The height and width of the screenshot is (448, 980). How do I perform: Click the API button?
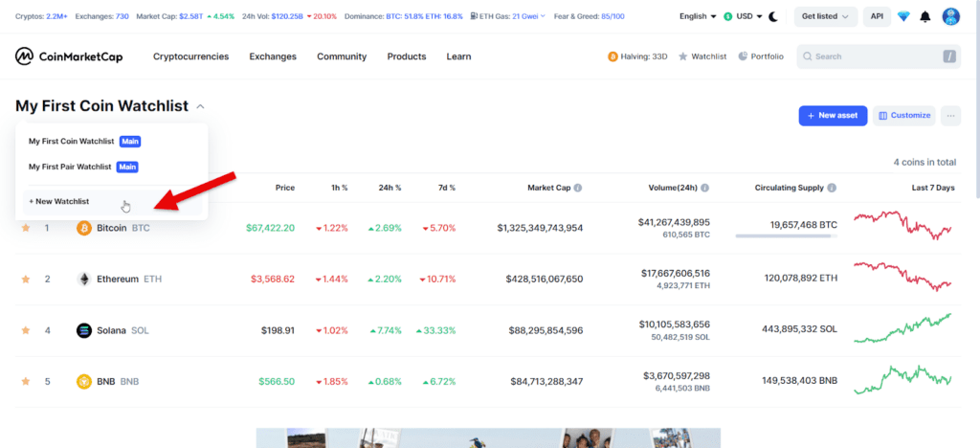coord(877,17)
